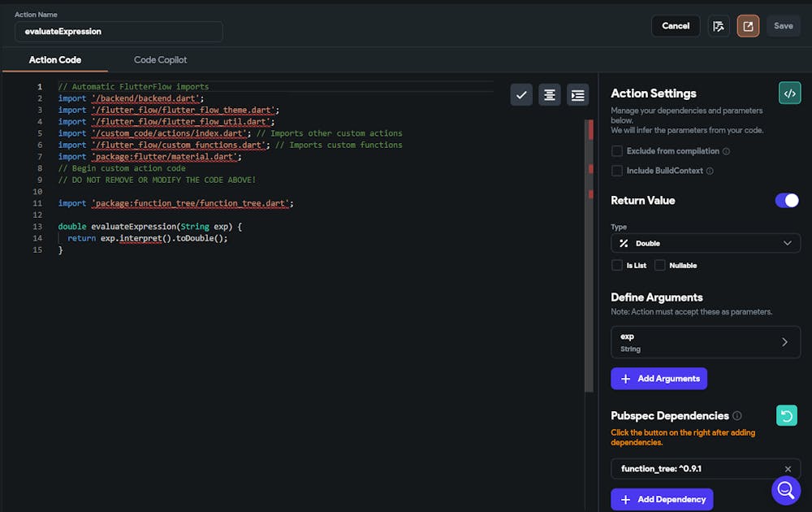Image resolution: width=812 pixels, height=512 pixels.
Task: Tick the Is List checkbox
Action: 617,265
